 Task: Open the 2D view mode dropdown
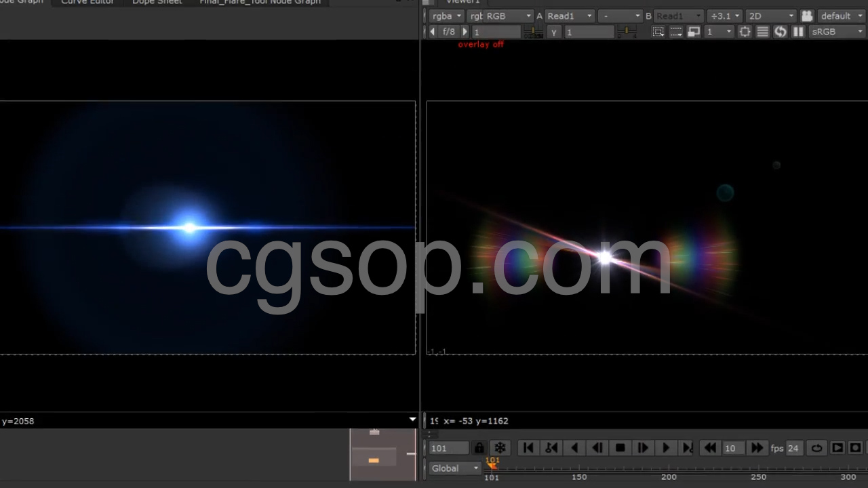tap(770, 16)
